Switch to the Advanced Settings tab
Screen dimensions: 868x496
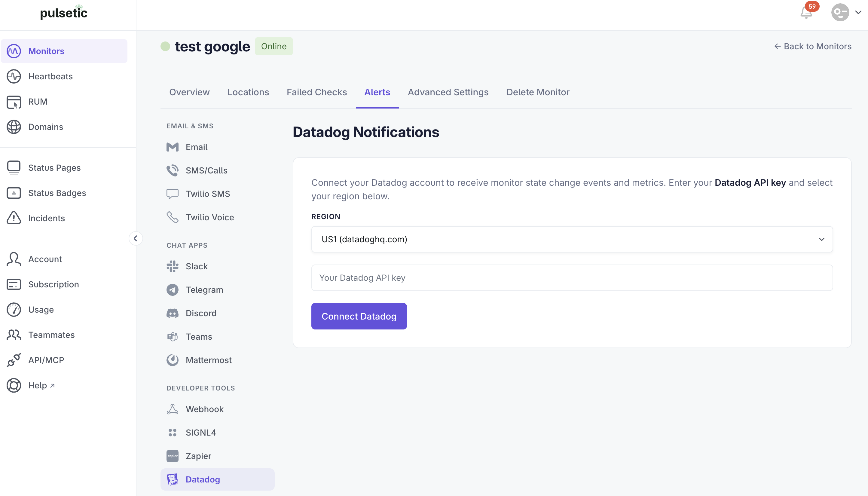448,92
